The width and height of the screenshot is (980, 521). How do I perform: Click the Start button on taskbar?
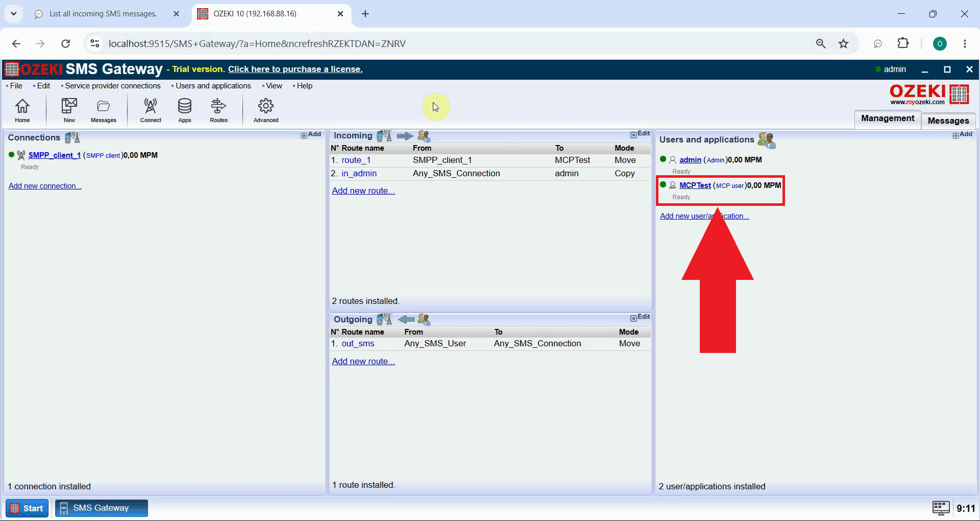tap(27, 508)
